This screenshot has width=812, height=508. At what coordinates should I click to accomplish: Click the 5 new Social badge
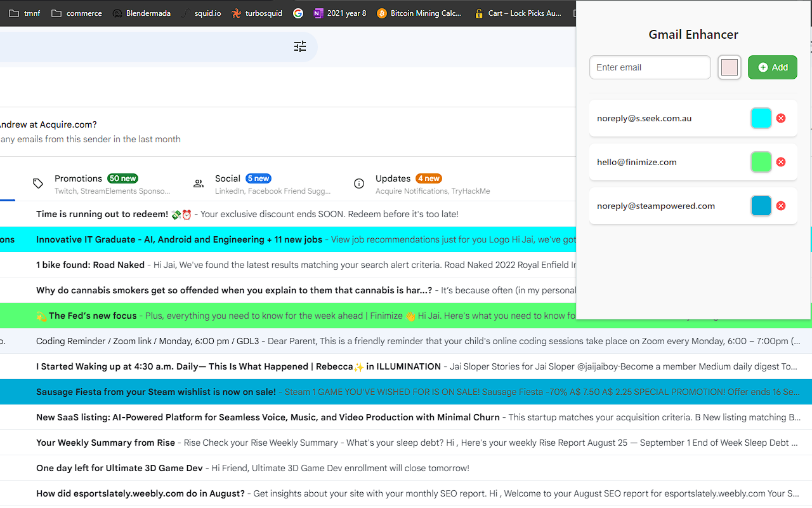click(259, 178)
